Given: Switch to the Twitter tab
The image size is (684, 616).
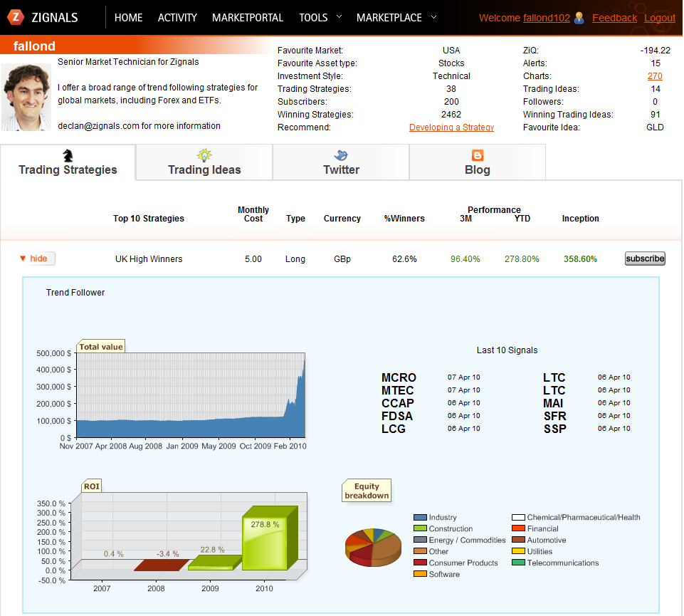Looking at the screenshot, I should point(341,162).
